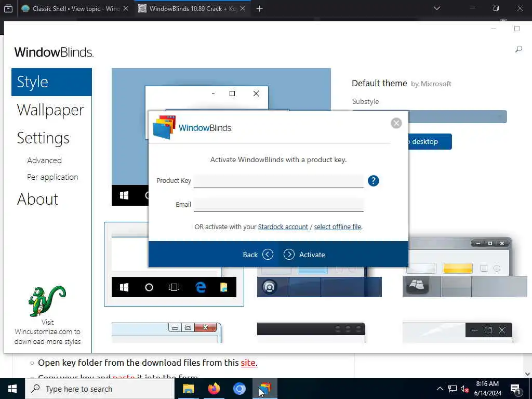Click the Back arrow circle icon

pos(268,255)
